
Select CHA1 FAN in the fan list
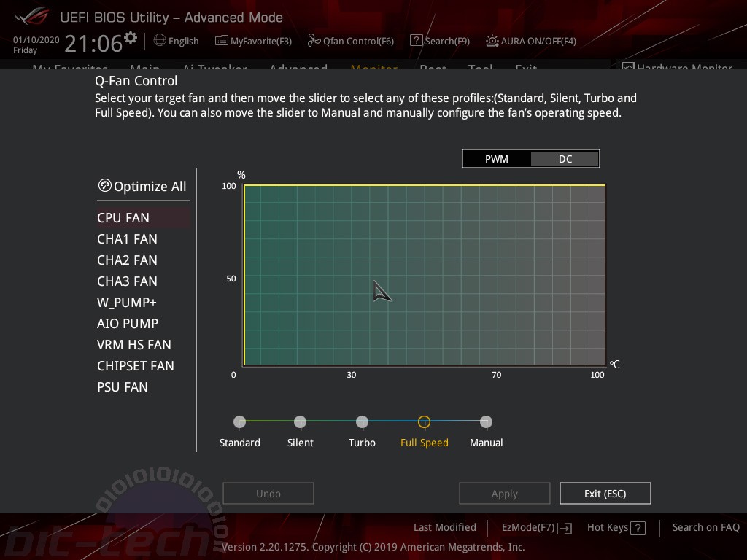127,239
